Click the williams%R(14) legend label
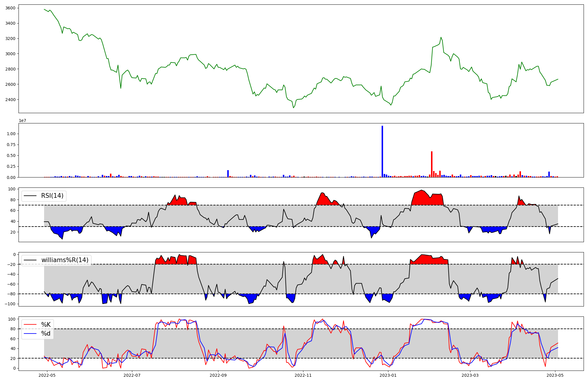Image resolution: width=588 pixels, height=382 pixels. (65, 260)
